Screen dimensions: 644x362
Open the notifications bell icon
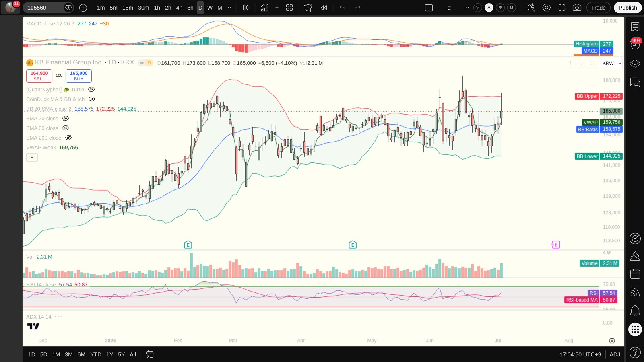tap(635, 311)
